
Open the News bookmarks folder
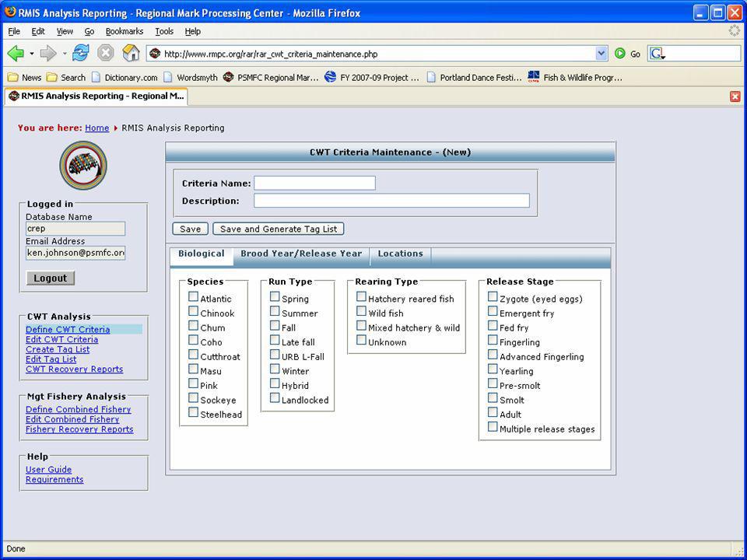point(24,78)
